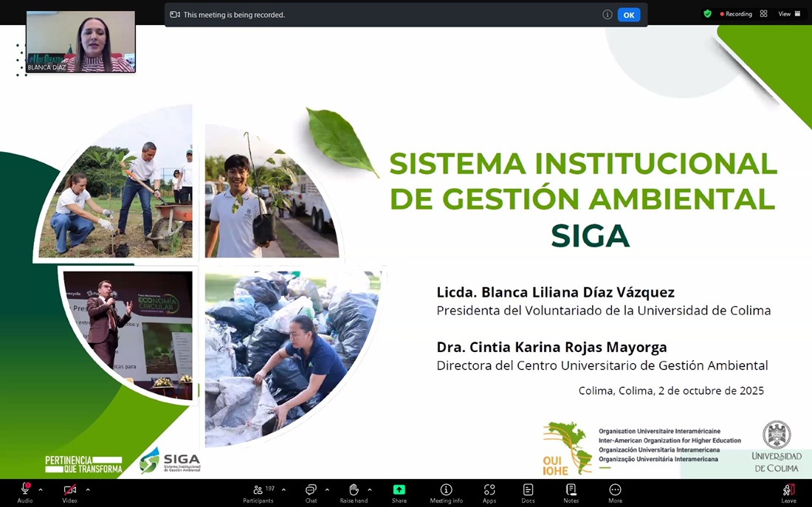Toggle Raise hand in meeting toolbar
Screen dimensions: 812x507
(354, 492)
